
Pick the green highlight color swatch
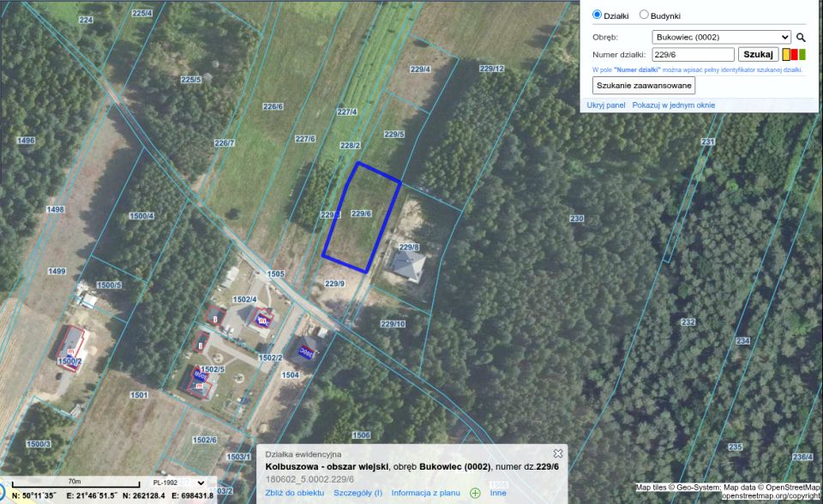[x=802, y=55]
